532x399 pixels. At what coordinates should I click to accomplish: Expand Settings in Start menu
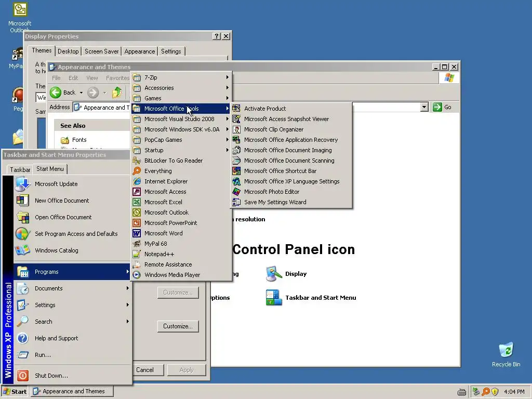[x=72, y=305]
